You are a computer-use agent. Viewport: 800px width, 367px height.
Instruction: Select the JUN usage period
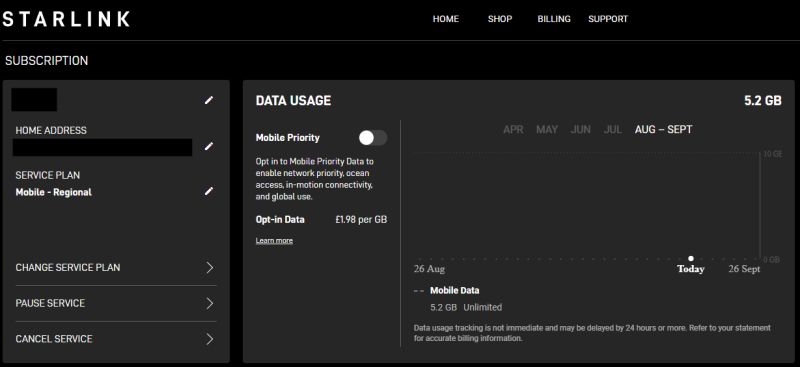point(580,130)
